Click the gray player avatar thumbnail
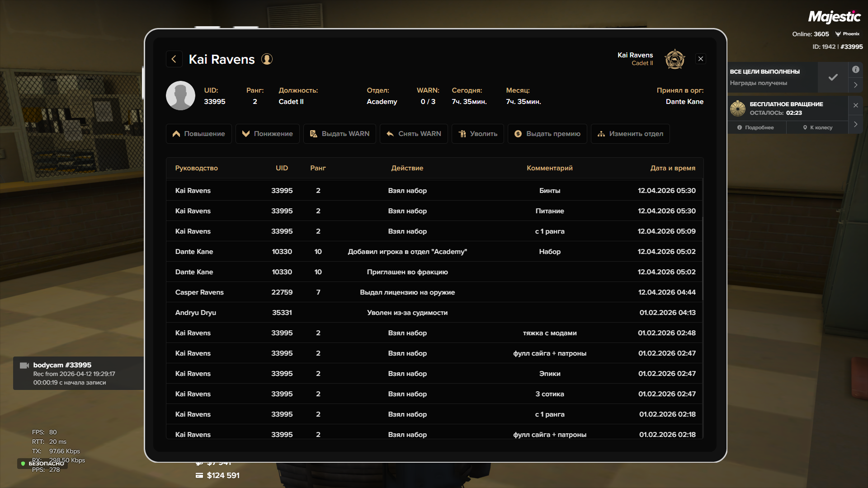 point(180,96)
